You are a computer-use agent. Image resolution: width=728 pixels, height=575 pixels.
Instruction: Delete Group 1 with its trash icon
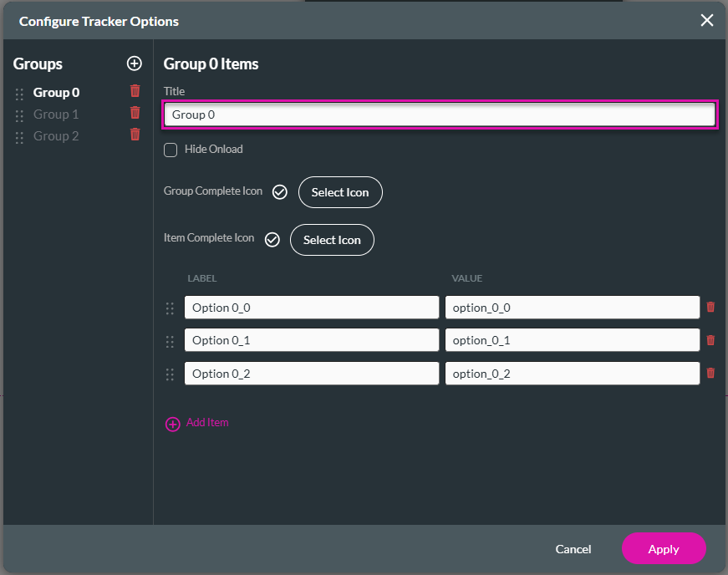135,113
